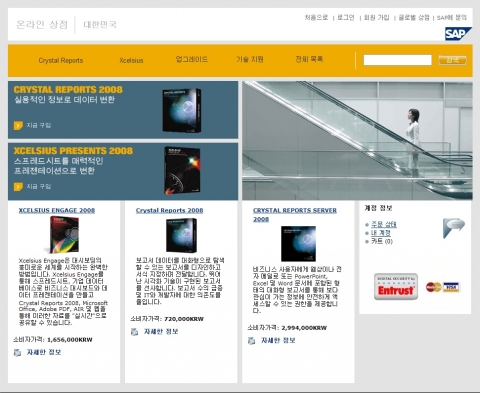Click the 검색 search button
The image size is (480, 393).
[x=452, y=60]
